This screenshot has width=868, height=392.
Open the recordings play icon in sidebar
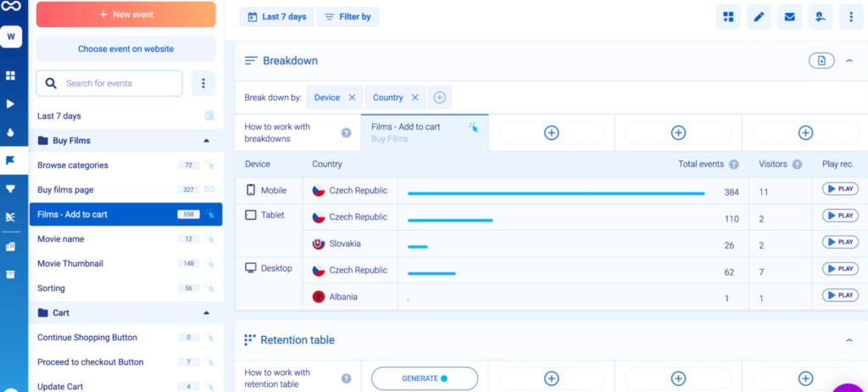10,104
